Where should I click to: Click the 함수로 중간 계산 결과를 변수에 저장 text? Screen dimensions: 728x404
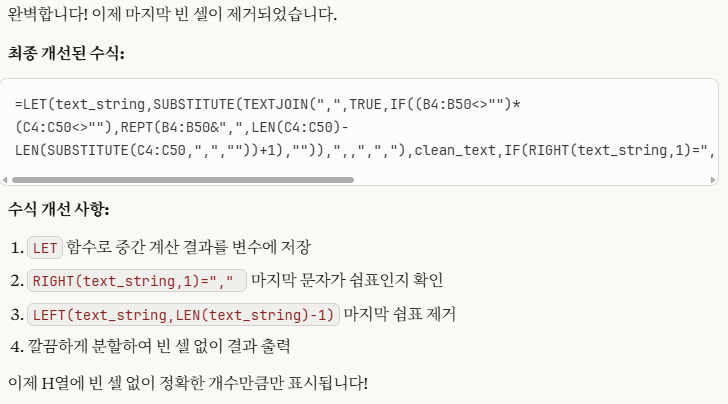[x=188, y=247]
